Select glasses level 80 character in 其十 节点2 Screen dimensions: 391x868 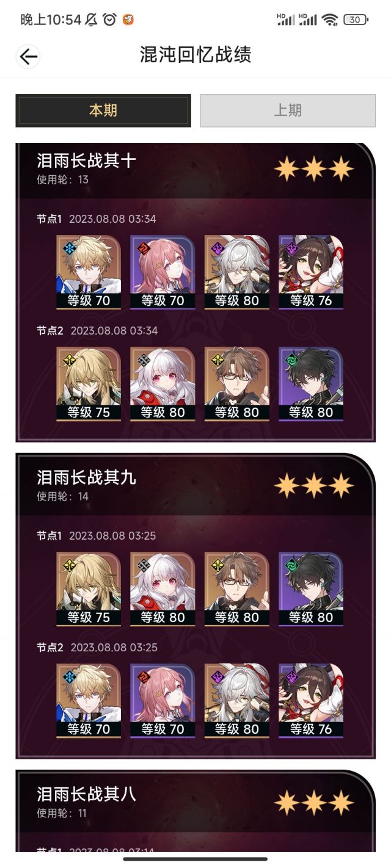pyautogui.click(x=237, y=384)
